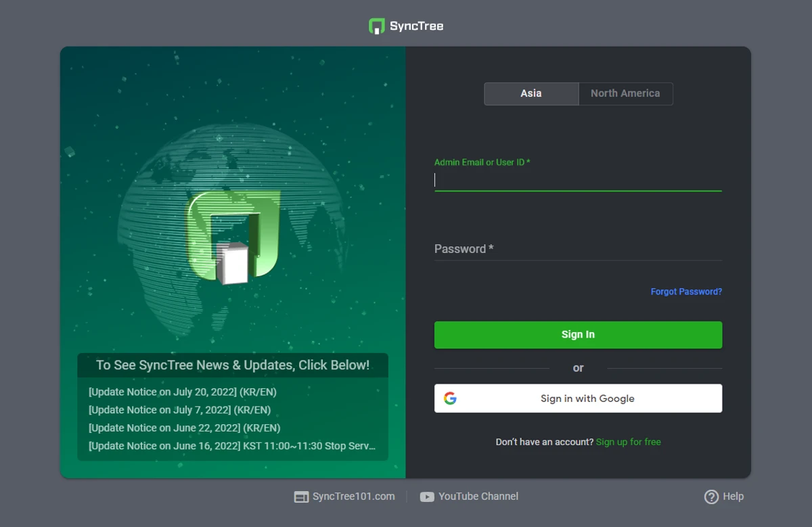Viewport: 812px width, 527px height.
Task: Focus the Admin Email or User ID field
Action: (578, 180)
